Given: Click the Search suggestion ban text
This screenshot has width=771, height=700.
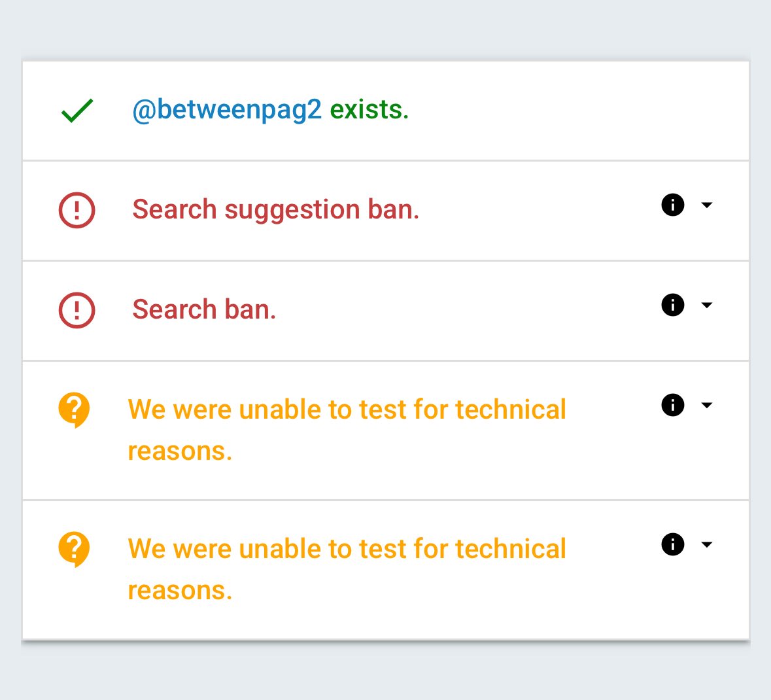Looking at the screenshot, I should (x=275, y=210).
